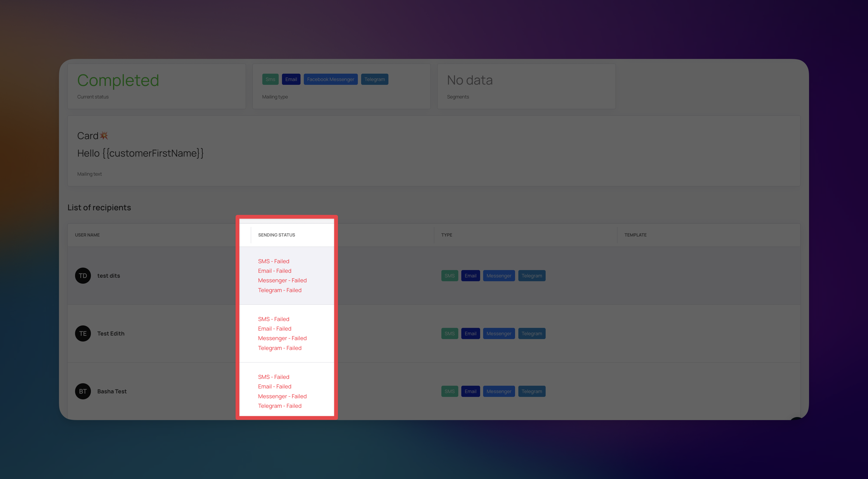Click the Messenger badge in Test Edith row

pos(498,334)
